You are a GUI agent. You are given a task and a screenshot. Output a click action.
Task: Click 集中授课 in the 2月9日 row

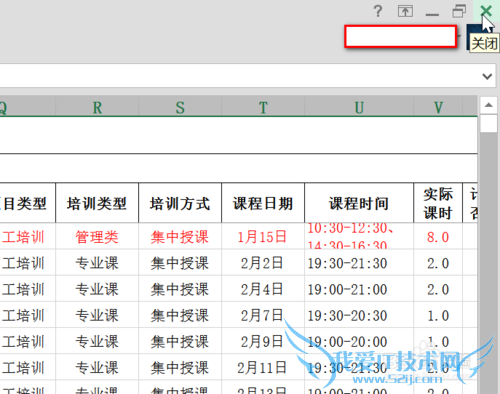tap(180, 341)
